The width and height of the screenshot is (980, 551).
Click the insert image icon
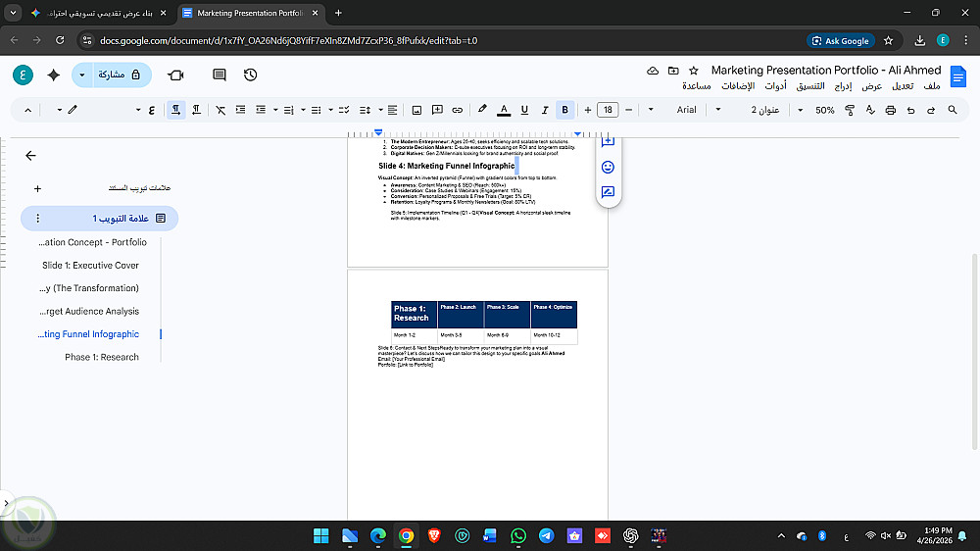416,110
